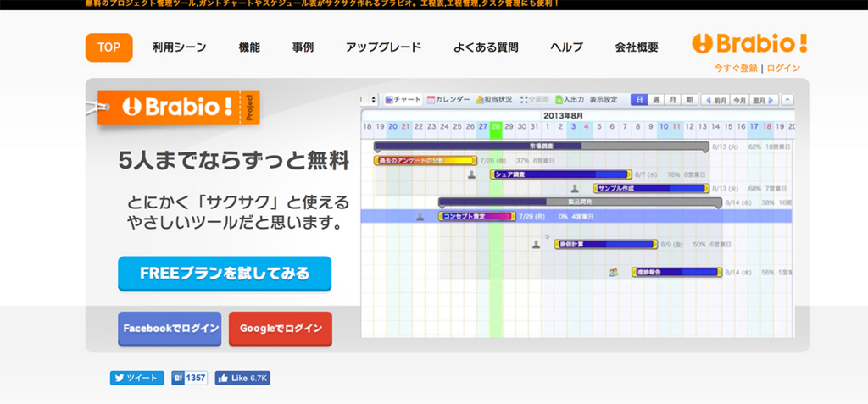Image resolution: width=868 pixels, height=404 pixels.
Task: Click the Facebook Like 6.7K button
Action: click(242, 378)
